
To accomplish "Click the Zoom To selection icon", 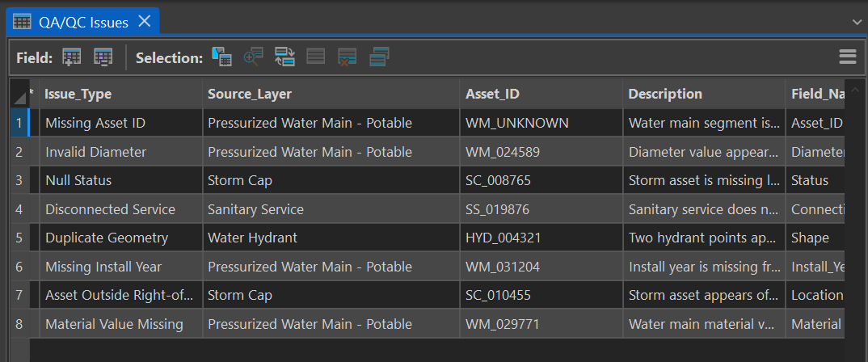I will (x=253, y=57).
